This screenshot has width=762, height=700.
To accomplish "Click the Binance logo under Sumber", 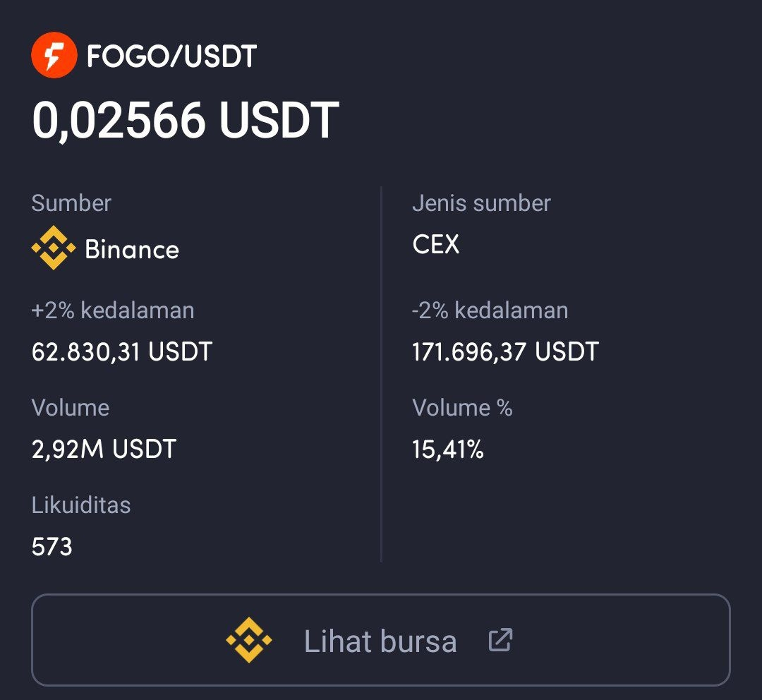I will [x=54, y=248].
